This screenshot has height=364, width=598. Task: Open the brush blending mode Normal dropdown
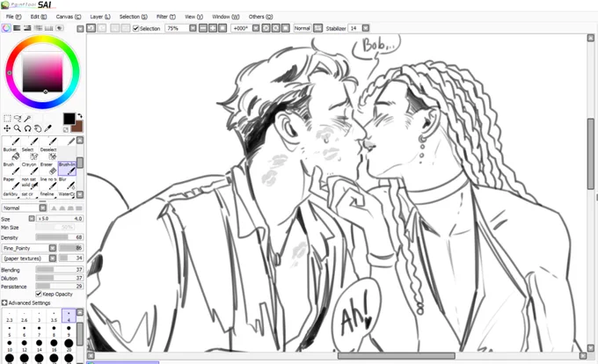tap(43, 208)
